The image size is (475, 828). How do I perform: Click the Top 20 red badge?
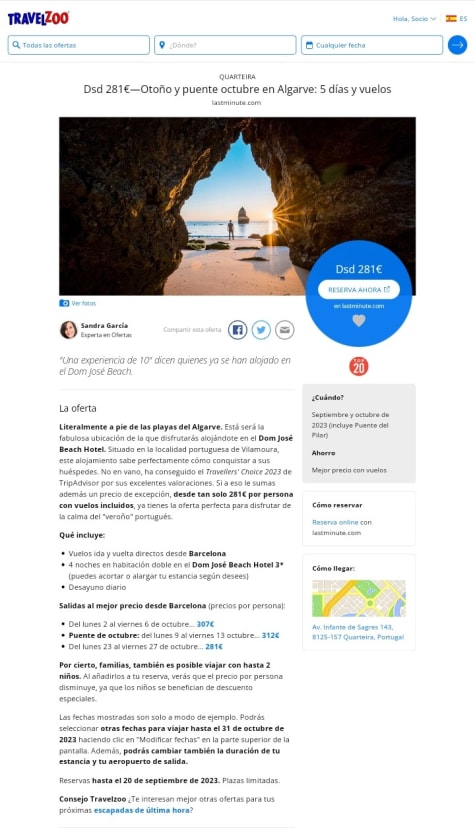(359, 366)
